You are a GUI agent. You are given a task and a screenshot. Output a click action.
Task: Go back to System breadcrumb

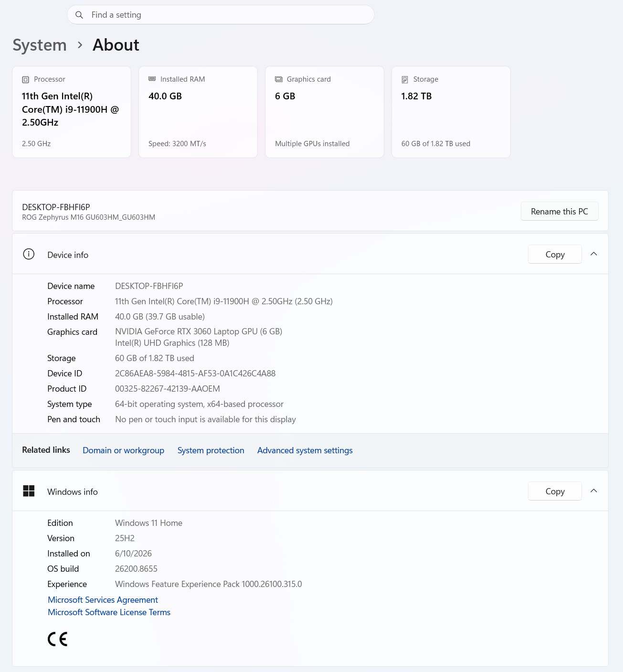click(40, 45)
